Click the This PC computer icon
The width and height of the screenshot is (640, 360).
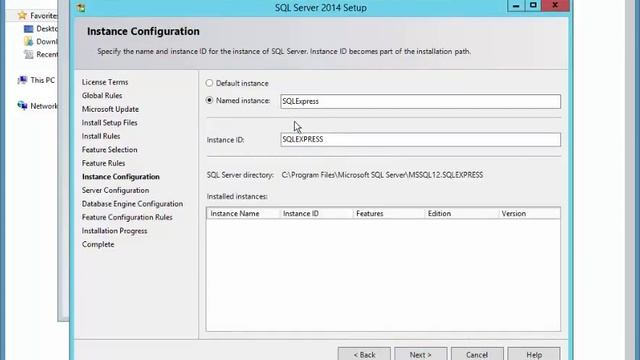(x=22, y=80)
